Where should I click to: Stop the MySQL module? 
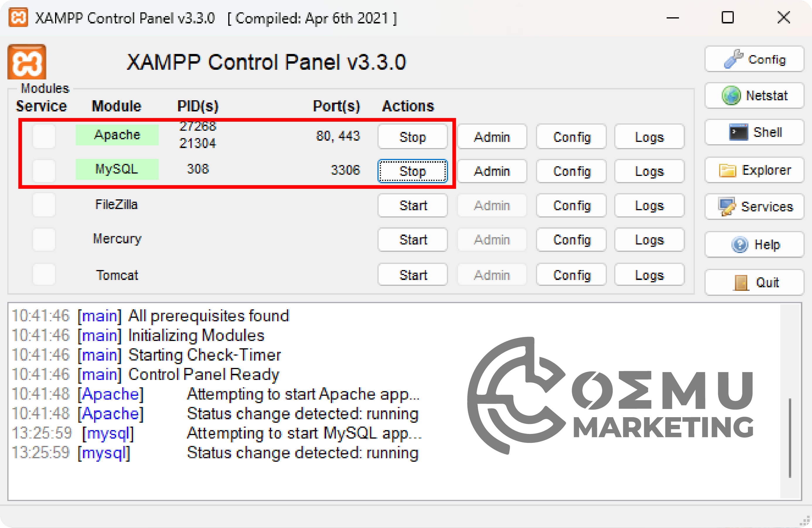pyautogui.click(x=413, y=171)
